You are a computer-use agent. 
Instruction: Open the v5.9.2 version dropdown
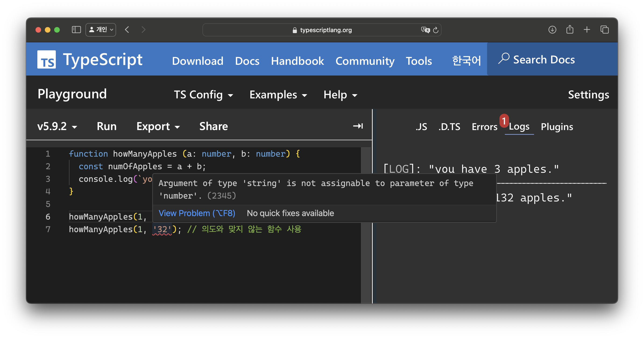(x=57, y=126)
